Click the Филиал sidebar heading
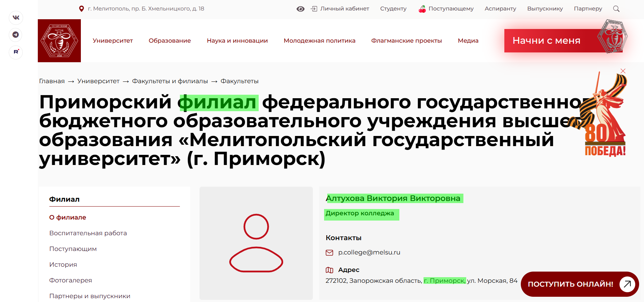This screenshot has width=644, height=302. (x=64, y=199)
